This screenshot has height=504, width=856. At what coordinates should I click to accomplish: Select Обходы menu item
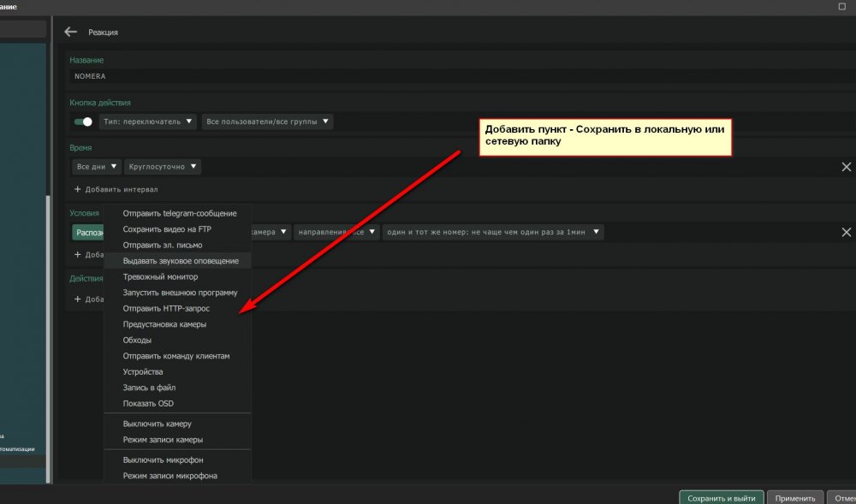coord(177,340)
